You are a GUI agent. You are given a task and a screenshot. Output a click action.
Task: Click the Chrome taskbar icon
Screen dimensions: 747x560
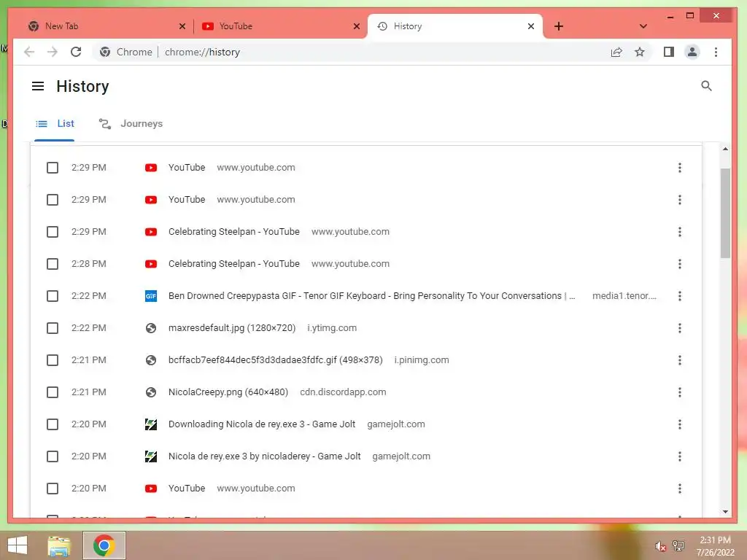click(104, 545)
